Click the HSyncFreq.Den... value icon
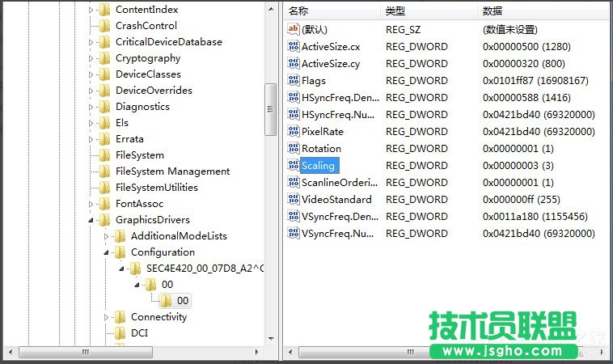 [294, 97]
